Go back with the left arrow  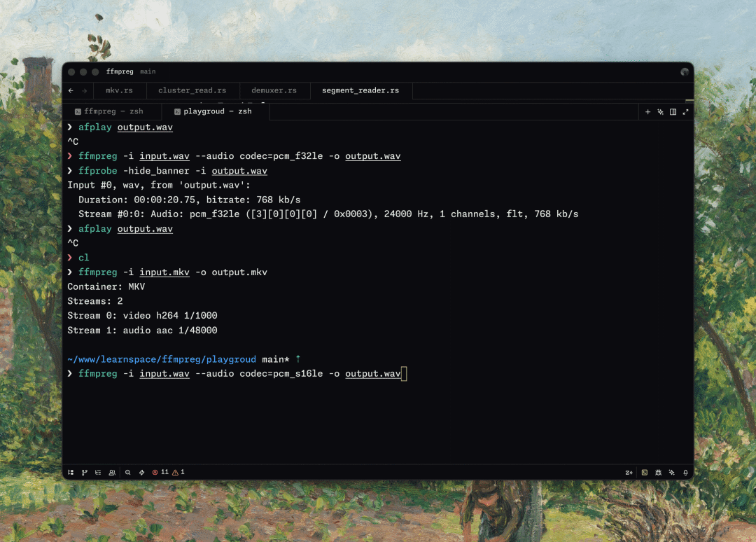71,90
